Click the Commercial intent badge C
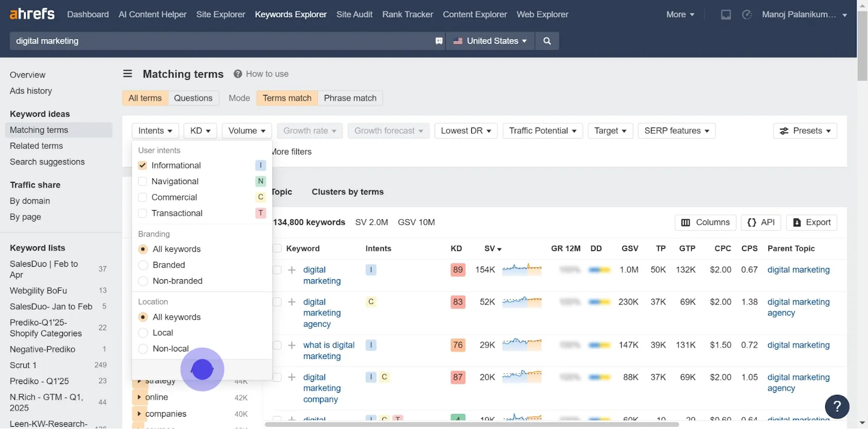 tap(260, 197)
